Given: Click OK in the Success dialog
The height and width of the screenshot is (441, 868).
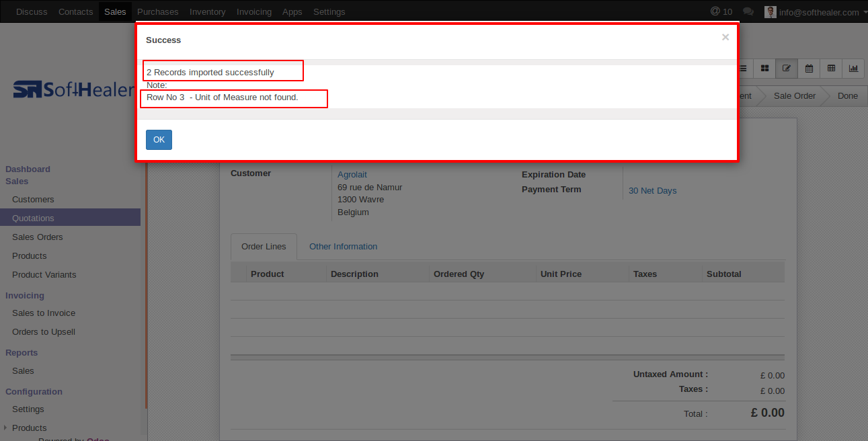Looking at the screenshot, I should 159,140.
